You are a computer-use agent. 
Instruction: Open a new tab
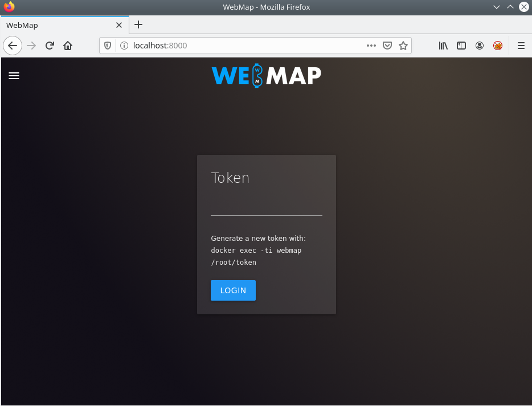pos(138,24)
